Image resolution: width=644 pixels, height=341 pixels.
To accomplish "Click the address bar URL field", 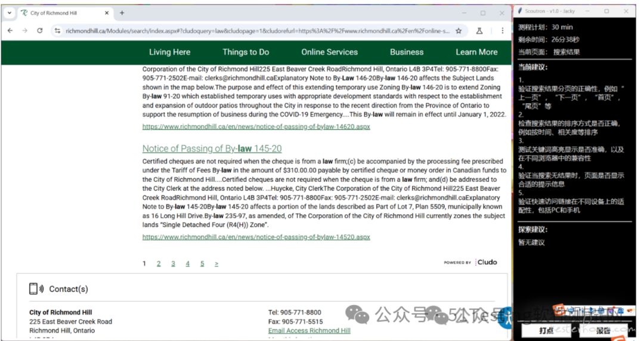I will coord(257,31).
